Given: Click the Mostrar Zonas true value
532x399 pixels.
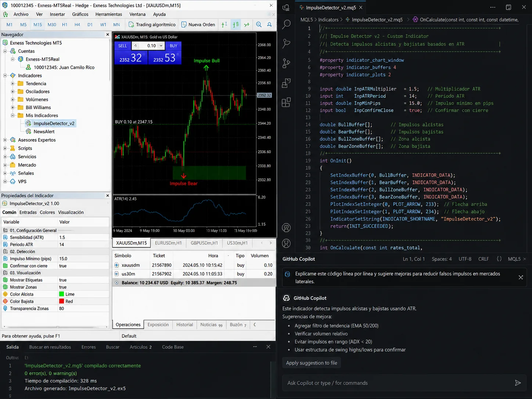Looking at the screenshot, I should (63, 287).
